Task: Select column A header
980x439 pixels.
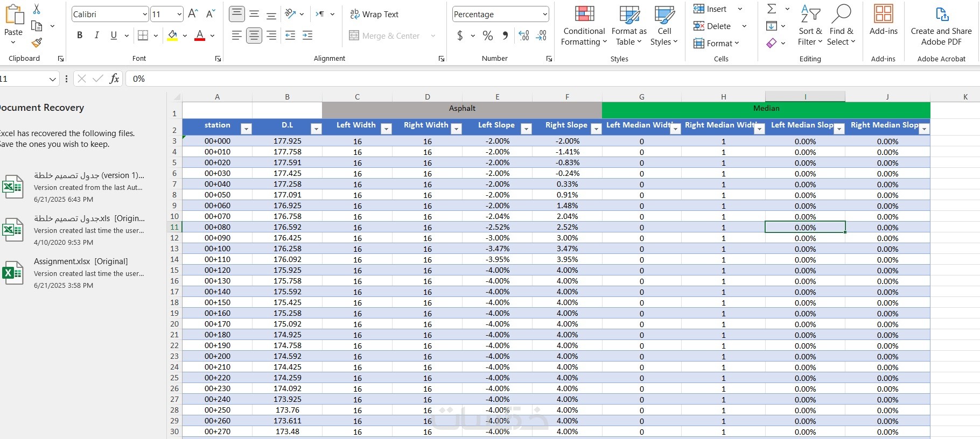Action: pos(217,97)
